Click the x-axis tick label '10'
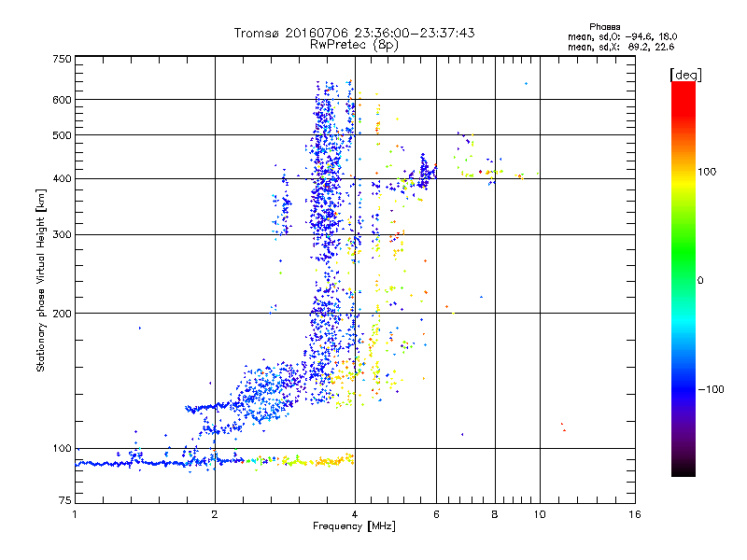This screenshot has height=560, width=747. 540,514
